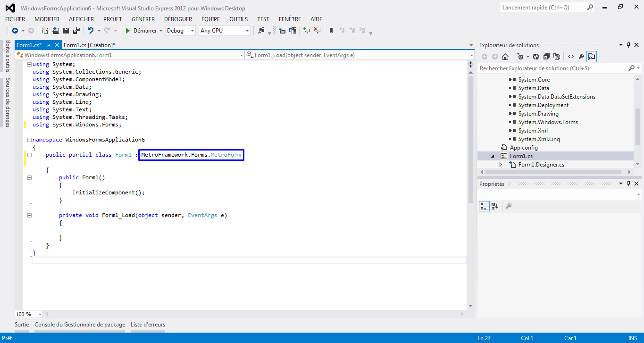
Task: Collapse the Form1.cs tree node
Action: [x=493, y=156]
